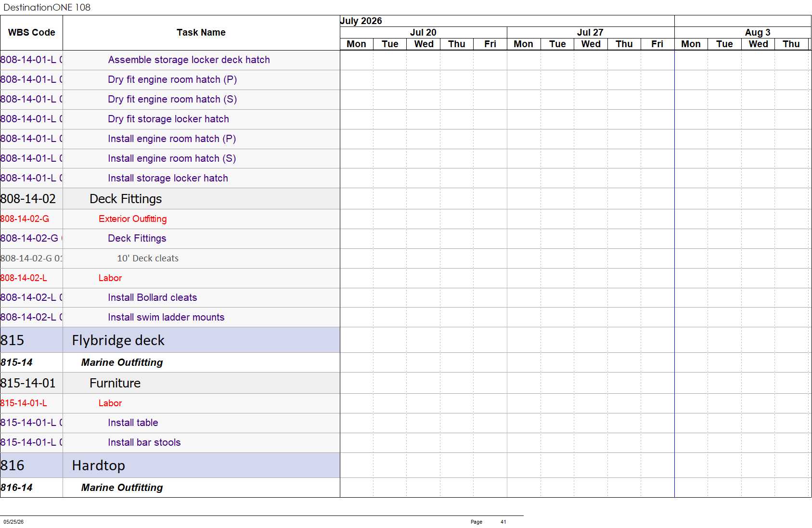This screenshot has width=812, height=528.
Task: Click WBS code 808-14-02-G in red
Action: [x=25, y=219]
